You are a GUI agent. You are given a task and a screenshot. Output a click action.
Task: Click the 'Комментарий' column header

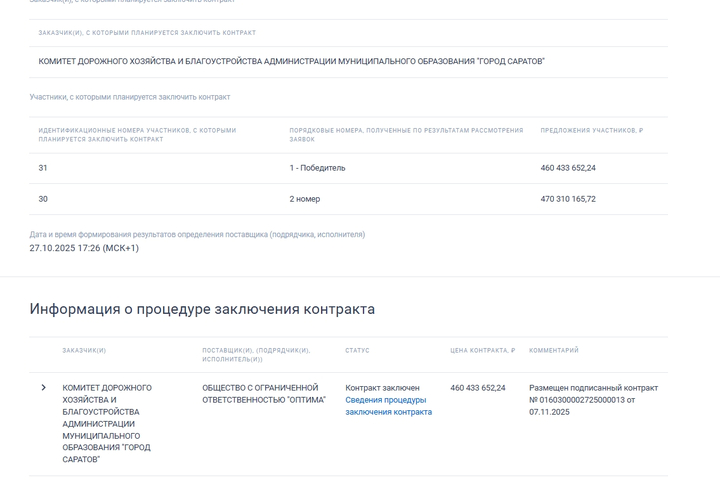[553, 351]
